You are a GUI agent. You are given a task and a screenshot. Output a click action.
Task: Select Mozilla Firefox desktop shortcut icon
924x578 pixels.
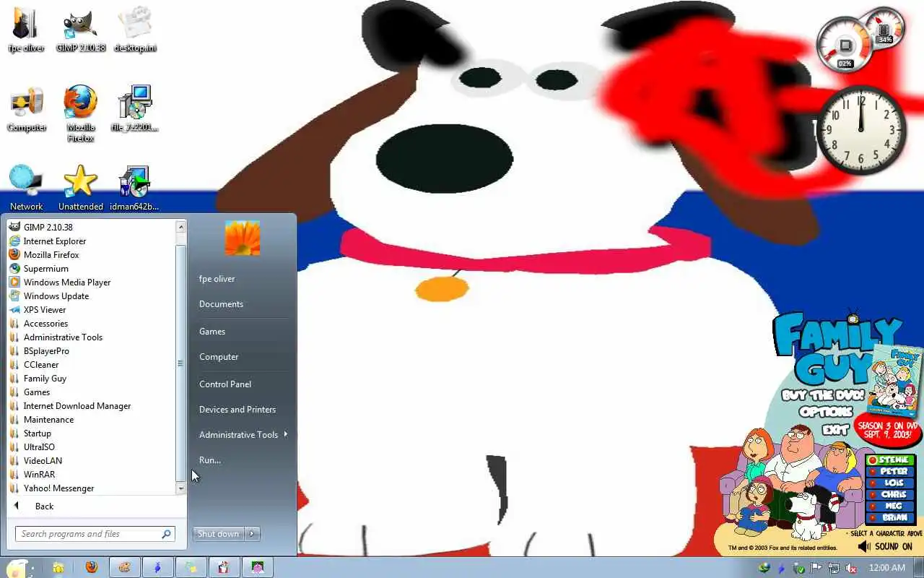coord(80,113)
